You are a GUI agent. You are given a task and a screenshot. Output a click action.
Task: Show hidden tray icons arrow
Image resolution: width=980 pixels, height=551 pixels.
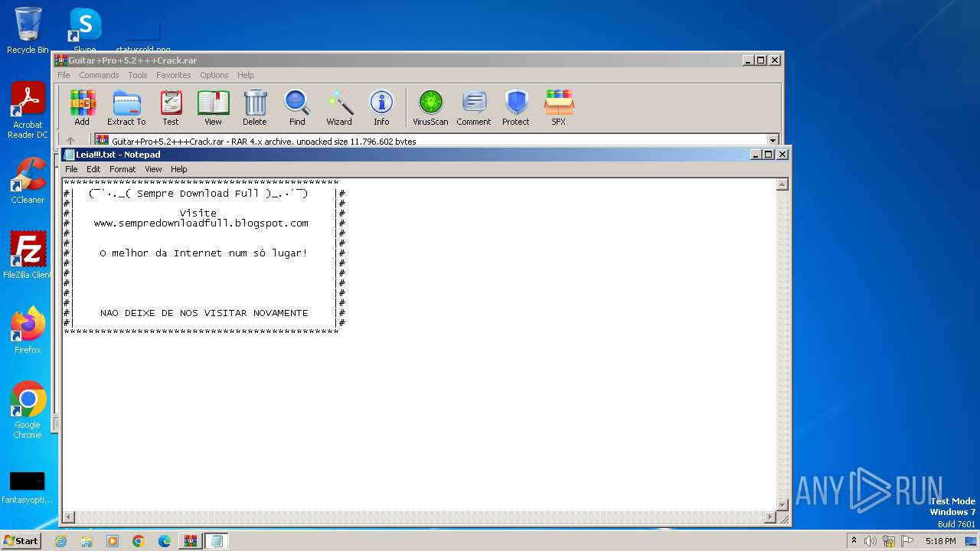pyautogui.click(x=854, y=541)
